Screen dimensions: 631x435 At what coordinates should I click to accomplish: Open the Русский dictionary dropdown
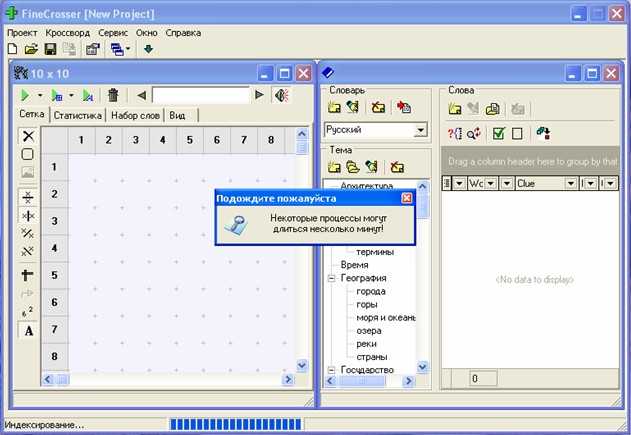(x=421, y=130)
